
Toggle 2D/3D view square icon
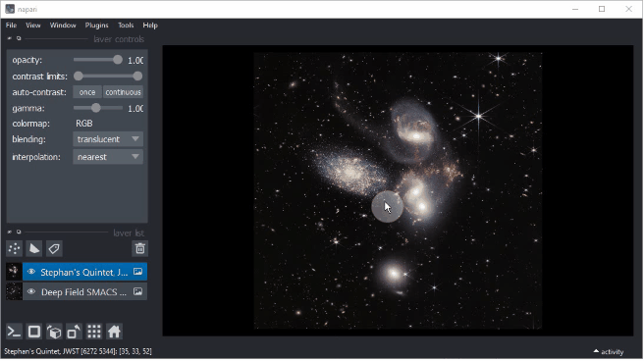click(x=34, y=332)
